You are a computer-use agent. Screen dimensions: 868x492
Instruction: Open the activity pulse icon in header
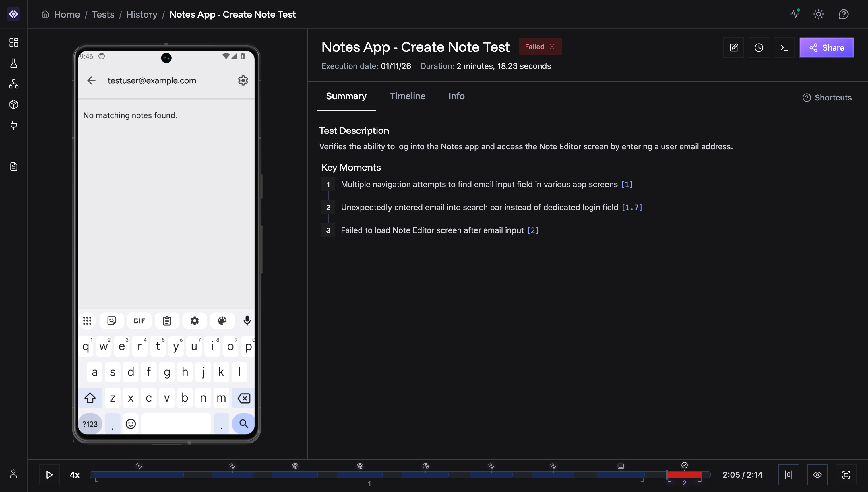coord(795,14)
